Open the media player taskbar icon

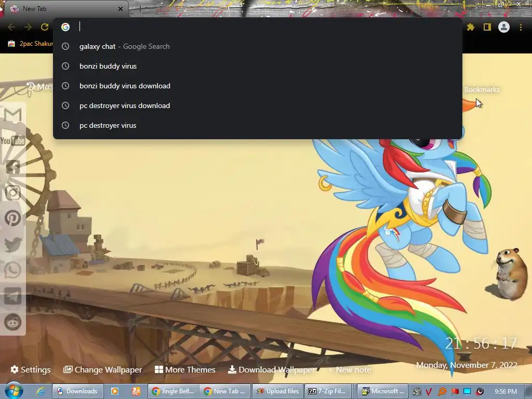(115, 391)
